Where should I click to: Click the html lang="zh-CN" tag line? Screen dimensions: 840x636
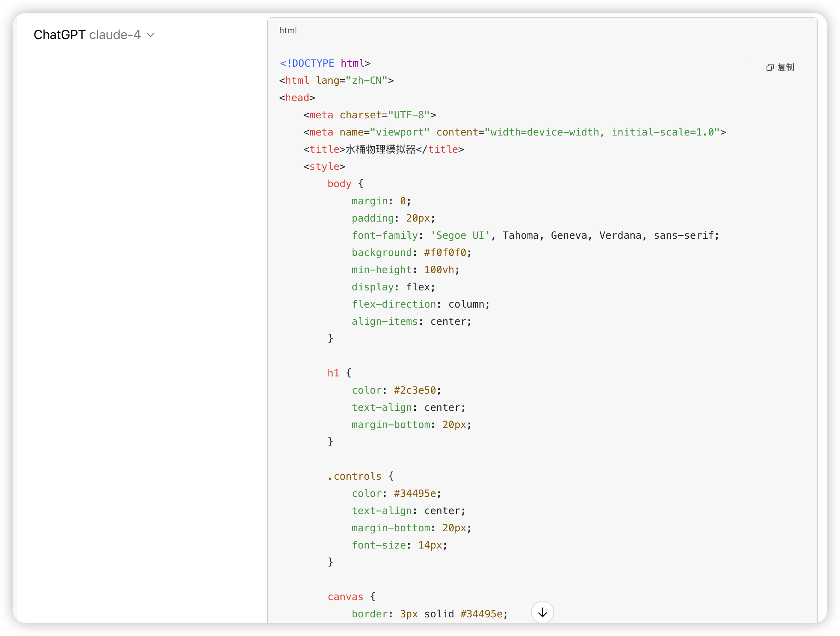(x=336, y=81)
